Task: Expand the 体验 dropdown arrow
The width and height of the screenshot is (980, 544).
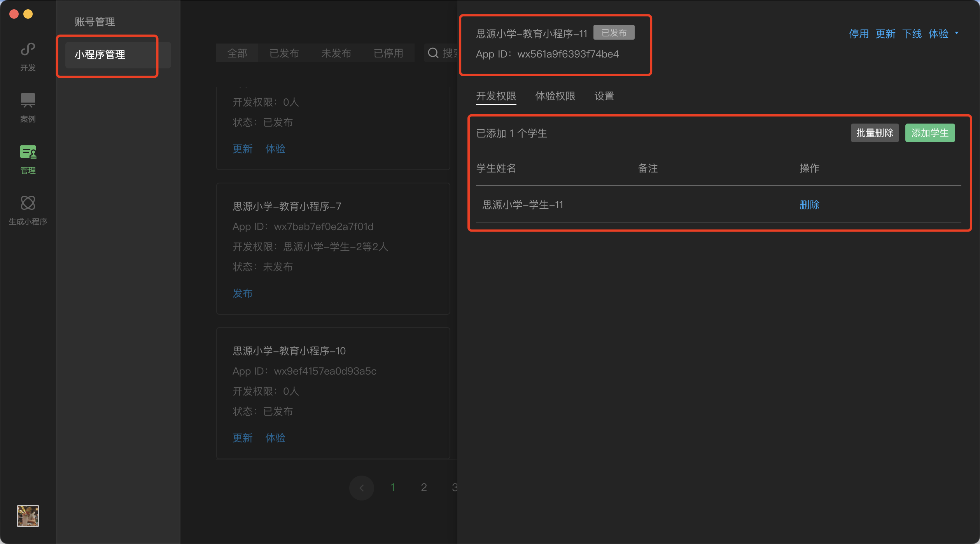Action: (957, 33)
